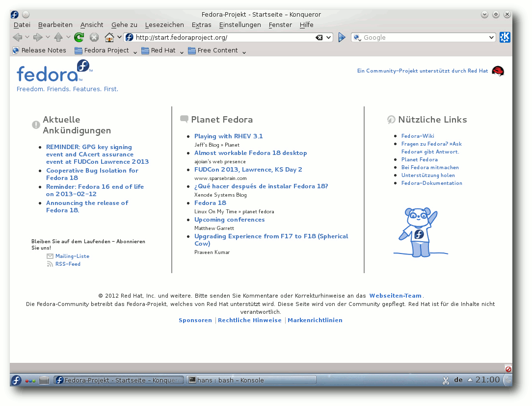The width and height of the screenshot is (532, 406).
Task: Open the Mailing-Liste link
Action: click(x=72, y=256)
